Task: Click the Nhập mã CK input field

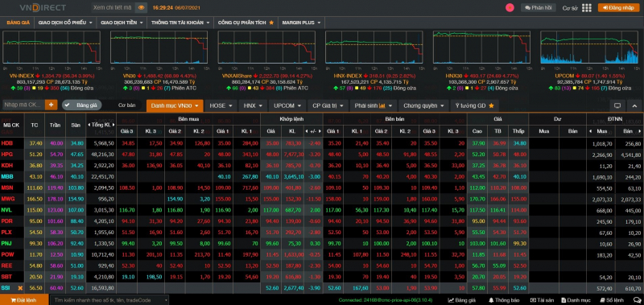Action: point(24,105)
